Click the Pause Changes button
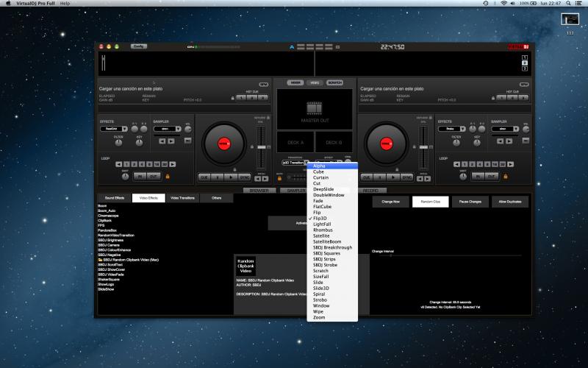 [x=470, y=202]
